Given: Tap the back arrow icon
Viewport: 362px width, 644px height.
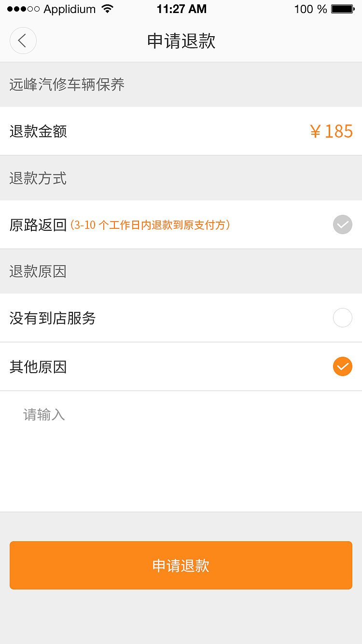Looking at the screenshot, I should tap(23, 41).
